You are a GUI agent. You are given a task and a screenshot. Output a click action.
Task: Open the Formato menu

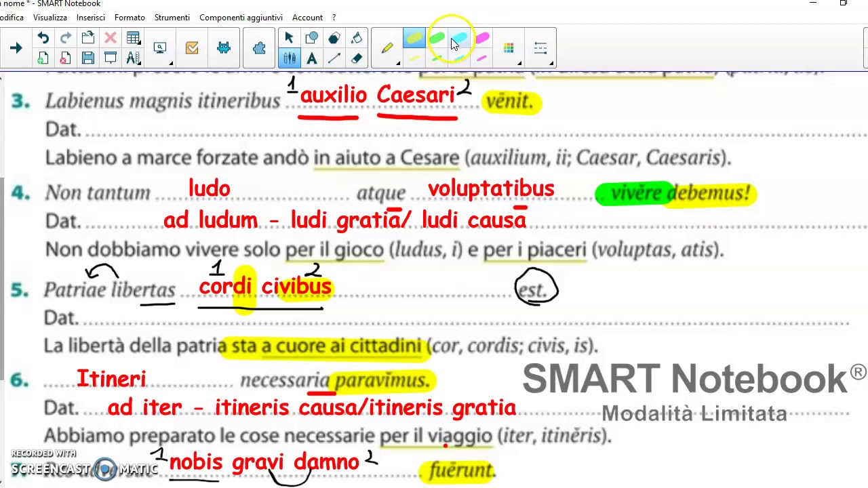click(130, 17)
